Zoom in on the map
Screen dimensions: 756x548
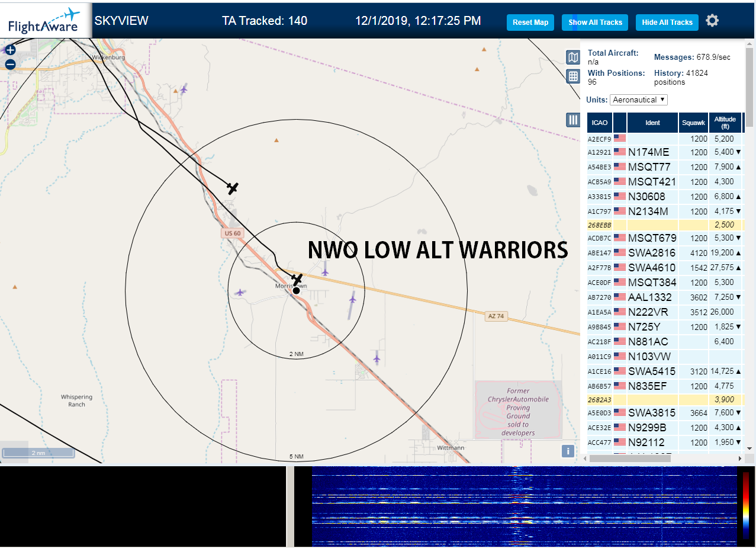coord(10,50)
